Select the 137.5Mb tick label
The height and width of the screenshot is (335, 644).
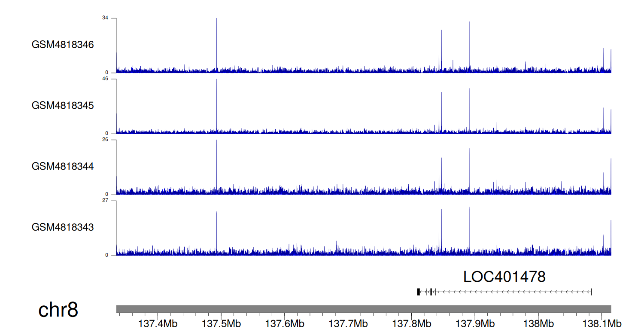tap(222, 323)
